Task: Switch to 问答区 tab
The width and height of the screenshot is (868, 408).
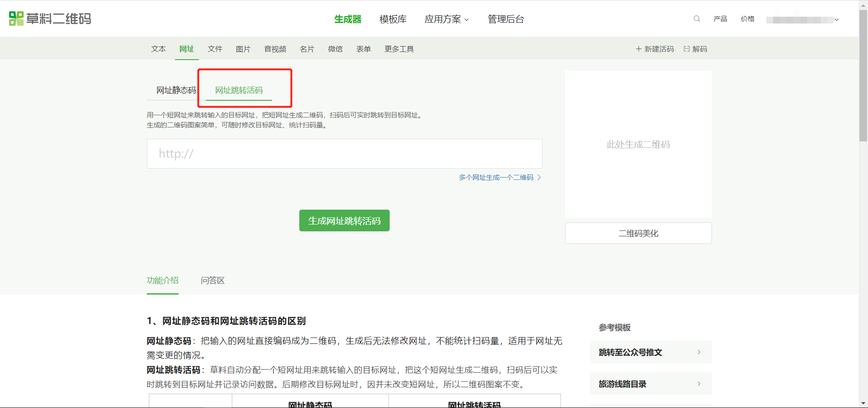Action: click(x=212, y=281)
